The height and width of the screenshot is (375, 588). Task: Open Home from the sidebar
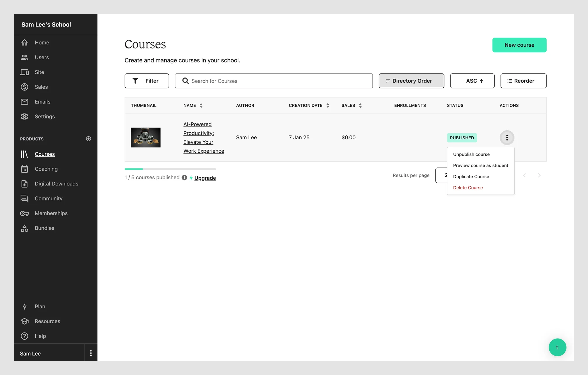[42, 42]
